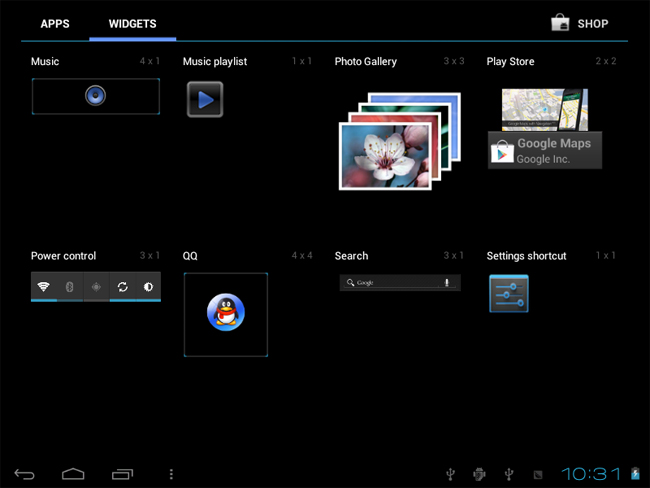The image size is (650, 488).
Task: Click the 'Photo Gallery' widget label
Action: [366, 62]
